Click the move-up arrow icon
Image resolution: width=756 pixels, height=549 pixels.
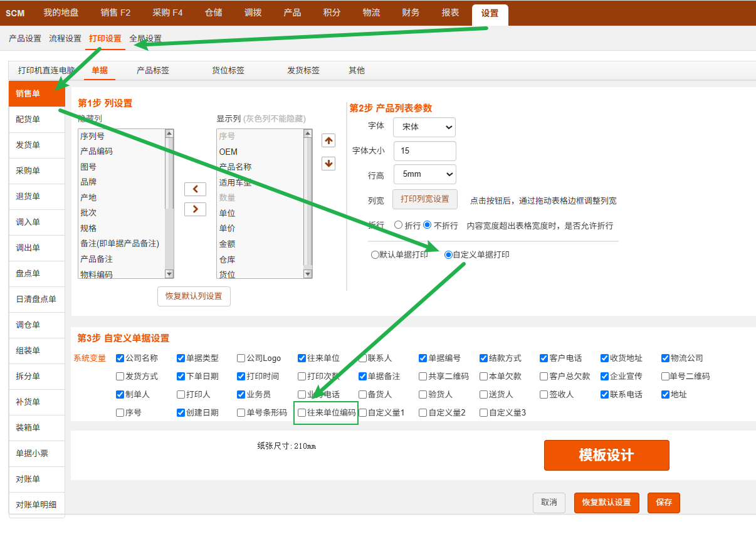coord(328,140)
